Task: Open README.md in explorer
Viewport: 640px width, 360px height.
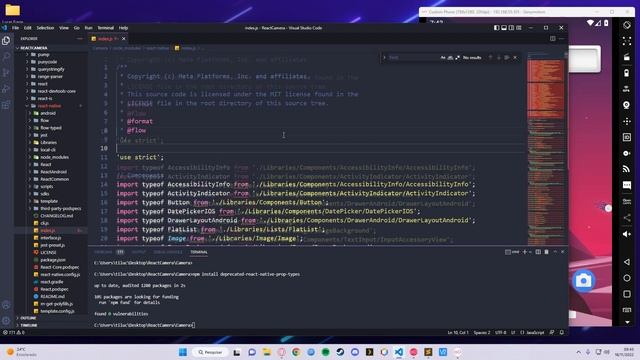Action: [52, 296]
